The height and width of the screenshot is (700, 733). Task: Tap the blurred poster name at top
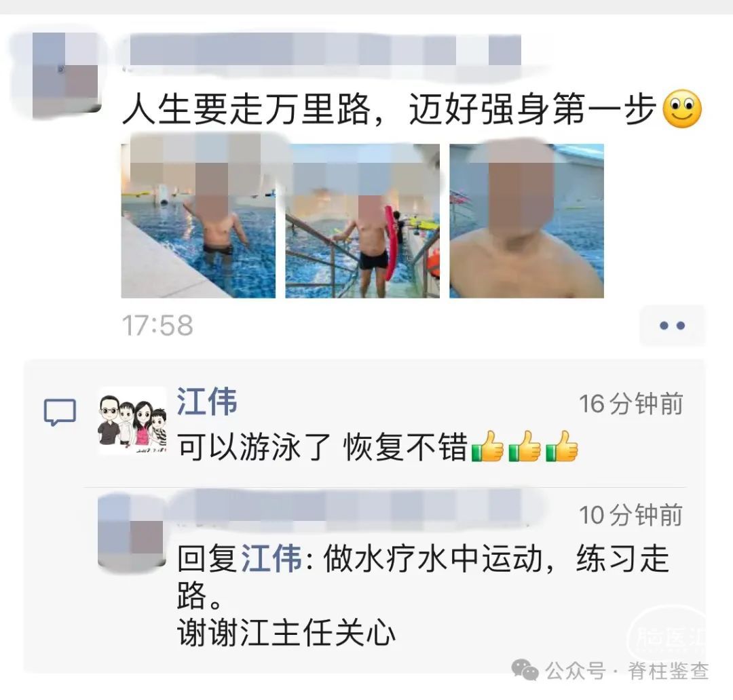pos(325,50)
